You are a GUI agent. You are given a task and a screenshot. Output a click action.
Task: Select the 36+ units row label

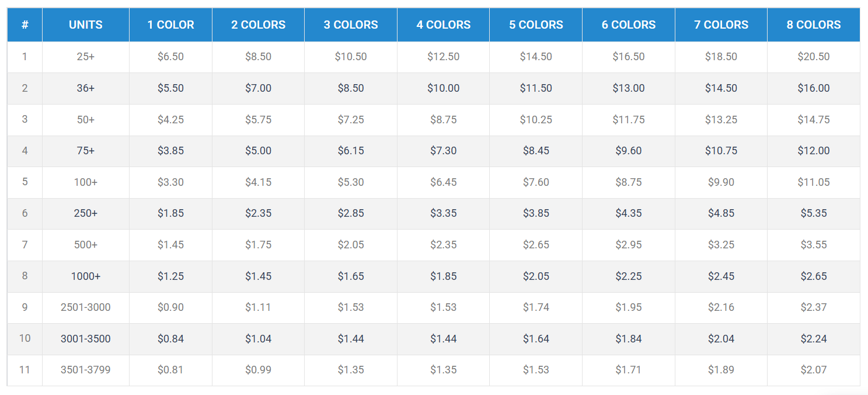[x=85, y=88]
